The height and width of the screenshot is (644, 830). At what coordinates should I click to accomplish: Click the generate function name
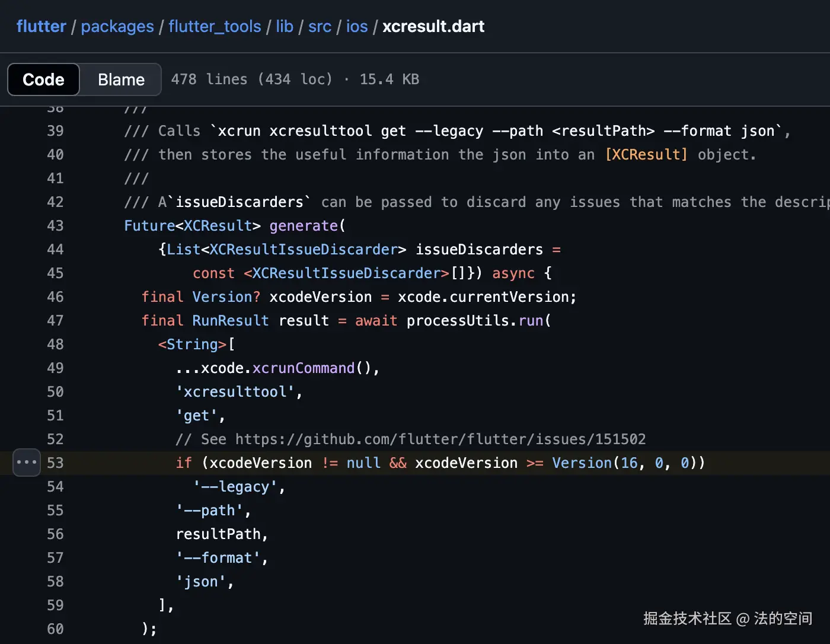(x=303, y=226)
